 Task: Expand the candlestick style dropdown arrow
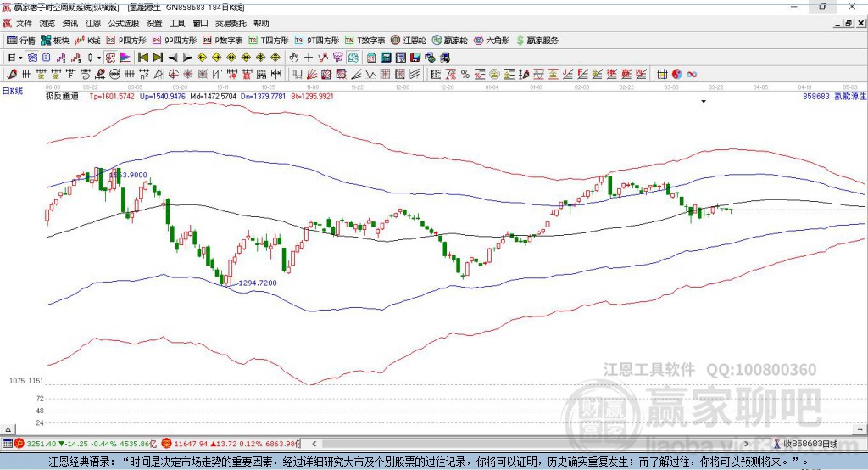99,58
